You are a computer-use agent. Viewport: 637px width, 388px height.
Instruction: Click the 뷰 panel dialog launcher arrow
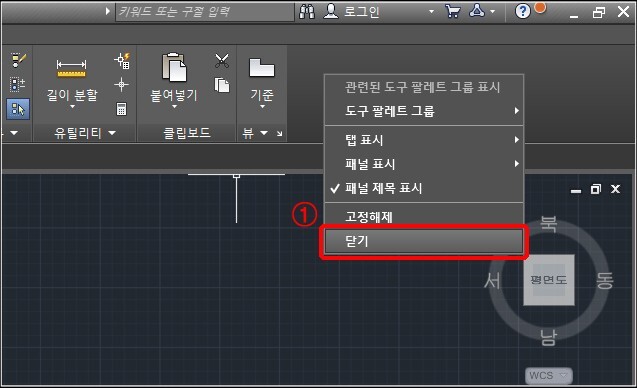[x=280, y=133]
